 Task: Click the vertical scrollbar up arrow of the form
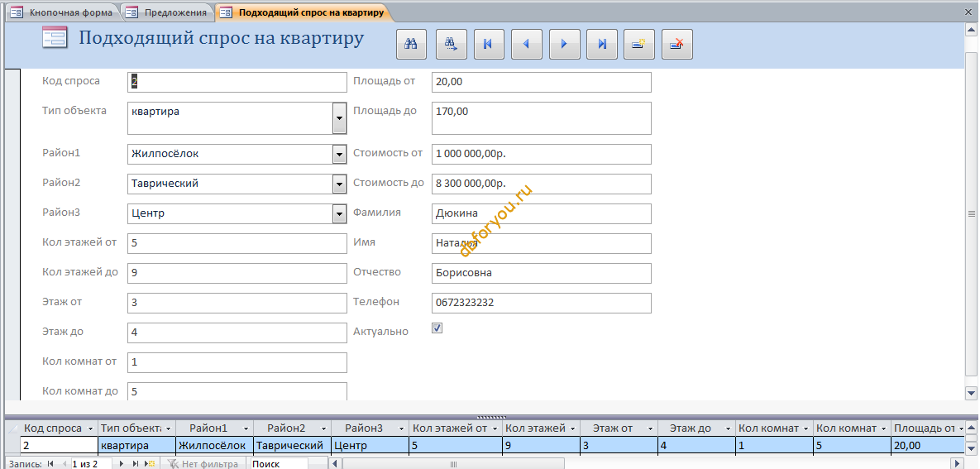(971, 30)
